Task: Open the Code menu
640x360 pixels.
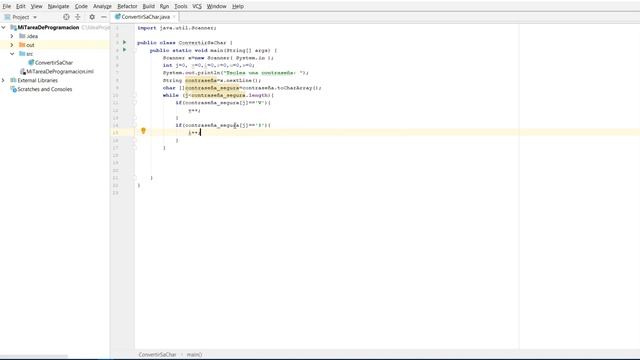Action: (x=81, y=7)
